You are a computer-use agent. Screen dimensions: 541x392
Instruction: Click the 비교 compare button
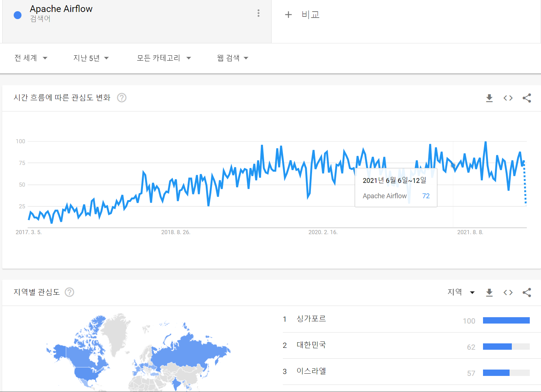point(311,15)
